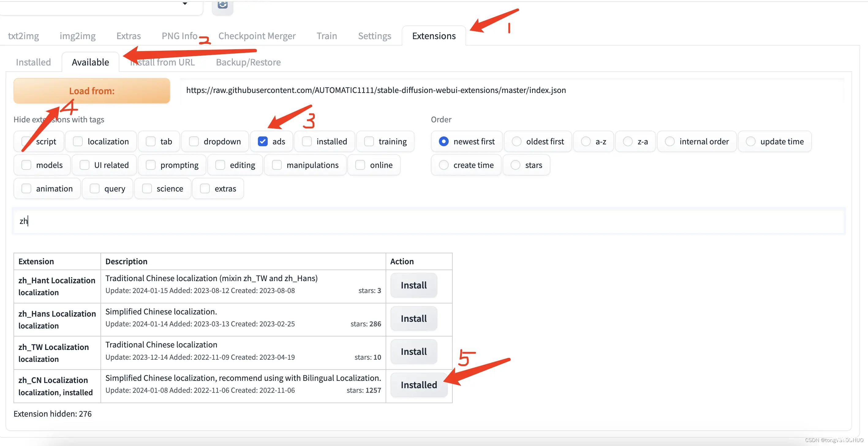Image resolution: width=868 pixels, height=446 pixels.
Task: Click the Checkpoint Merger tab
Action: [257, 35]
